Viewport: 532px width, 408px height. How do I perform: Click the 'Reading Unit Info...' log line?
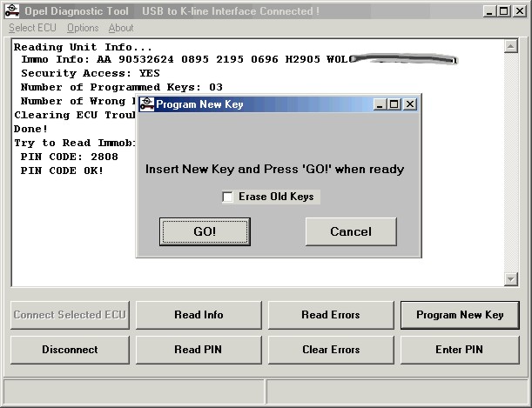pyautogui.click(x=83, y=47)
